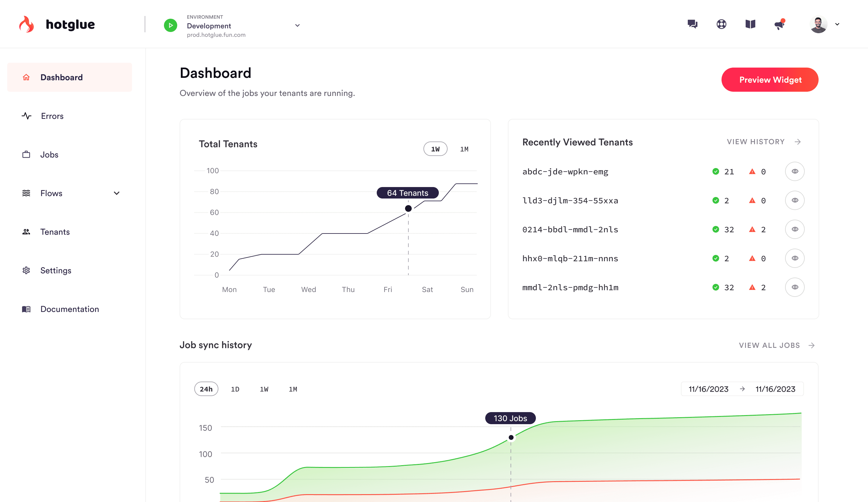The height and width of the screenshot is (502, 868).
Task: Open Settings gear in sidebar
Action: pos(27,270)
